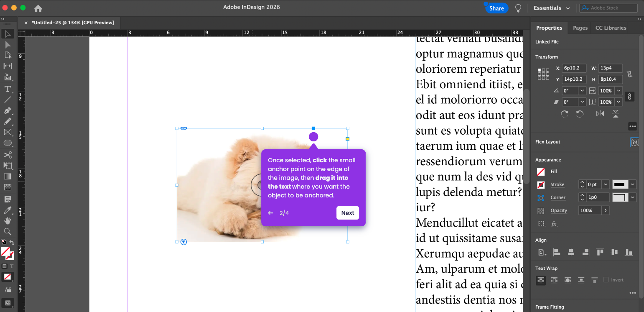Switch to the CC Libraries tab
This screenshot has width=644, height=312.
pyautogui.click(x=611, y=28)
